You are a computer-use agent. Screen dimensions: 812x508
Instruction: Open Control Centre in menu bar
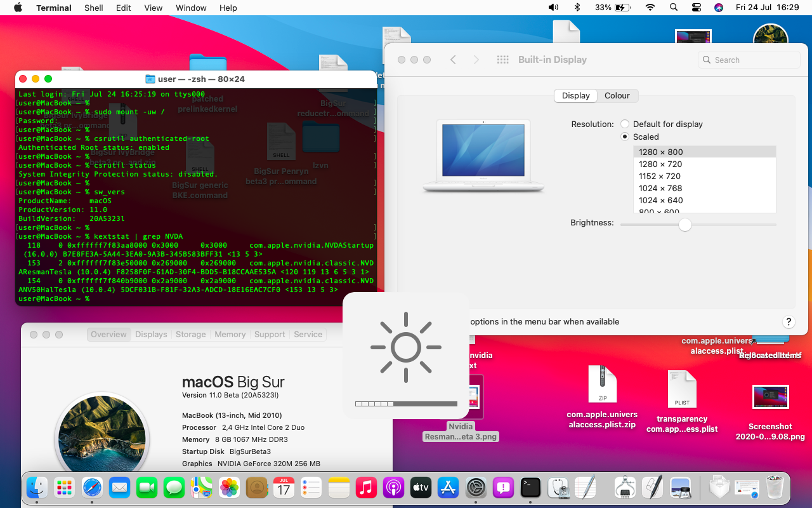click(697, 8)
